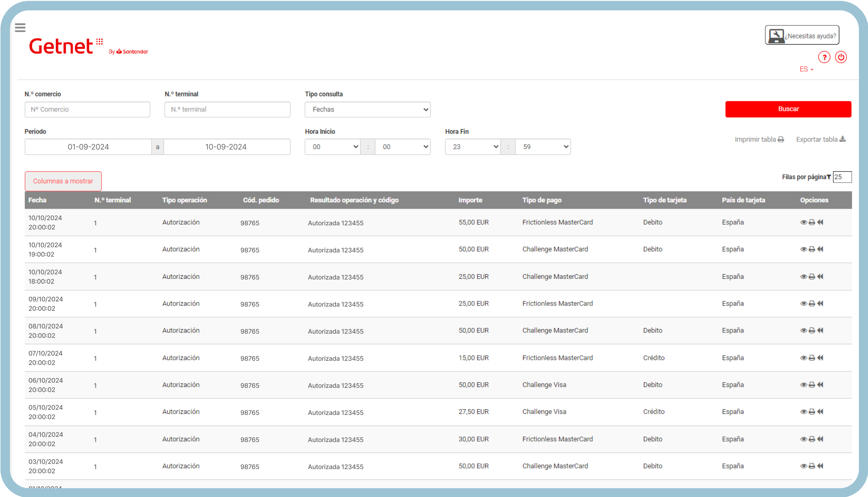868x497 pixels.
Task: Click Columnas a mostrar button
Action: point(63,181)
